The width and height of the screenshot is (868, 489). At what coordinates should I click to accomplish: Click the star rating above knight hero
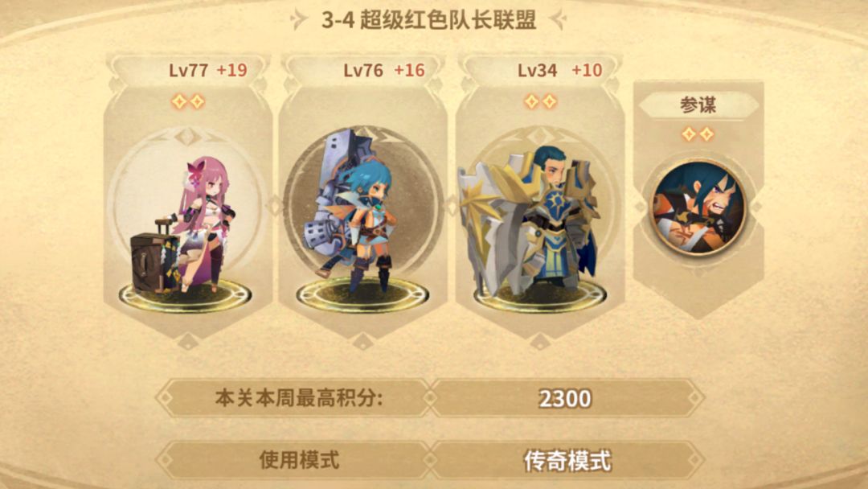point(540,101)
